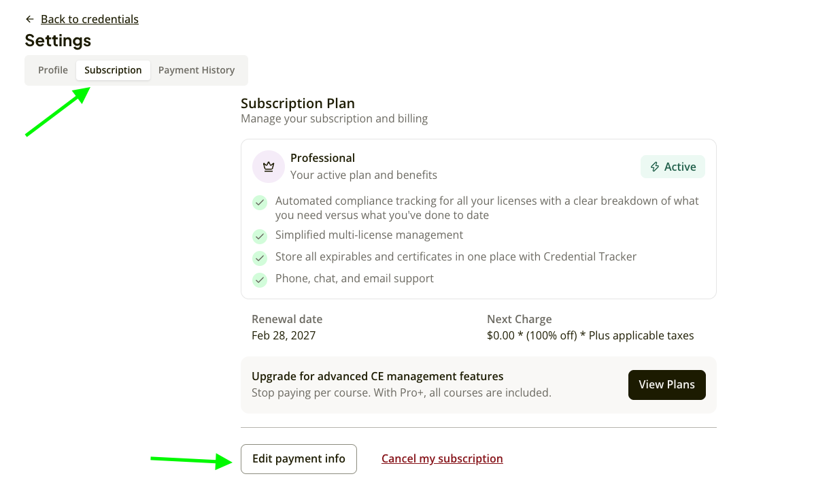Screen dimensions: 814x504
Task: Click checkmark beside Store all expirables
Action: tap(260, 258)
